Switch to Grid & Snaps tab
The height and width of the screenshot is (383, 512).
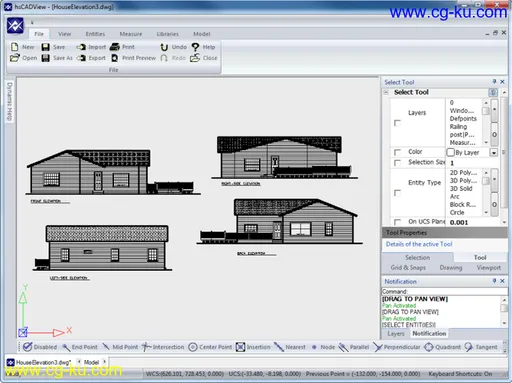pos(408,267)
